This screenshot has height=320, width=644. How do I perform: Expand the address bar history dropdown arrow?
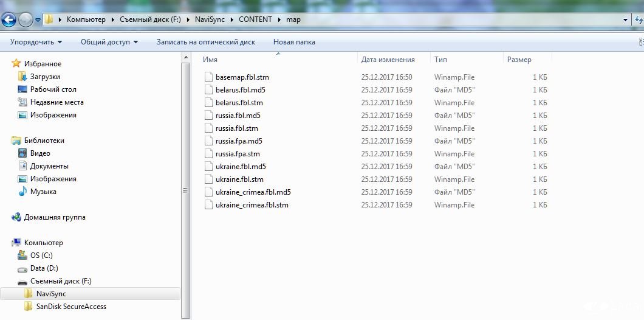pos(625,19)
